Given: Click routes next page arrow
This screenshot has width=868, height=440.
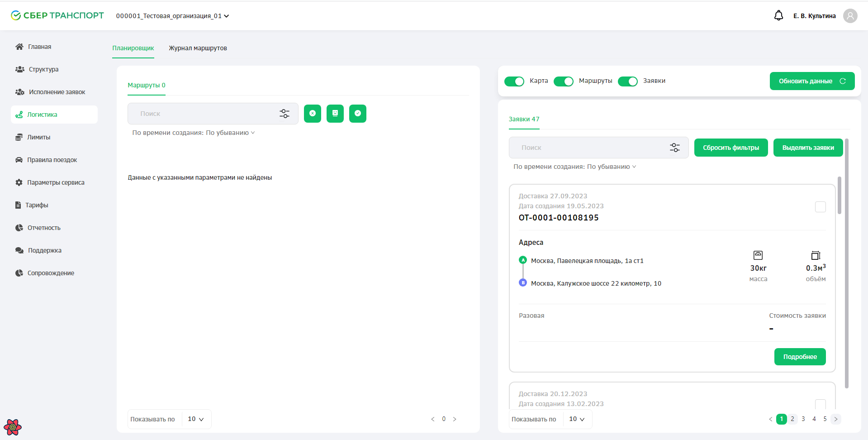Looking at the screenshot, I should click(455, 419).
